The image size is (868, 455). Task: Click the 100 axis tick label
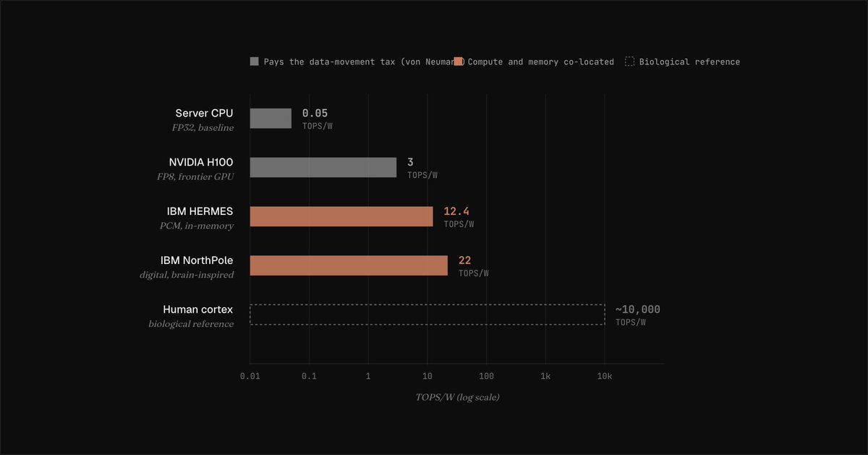pyautogui.click(x=487, y=376)
